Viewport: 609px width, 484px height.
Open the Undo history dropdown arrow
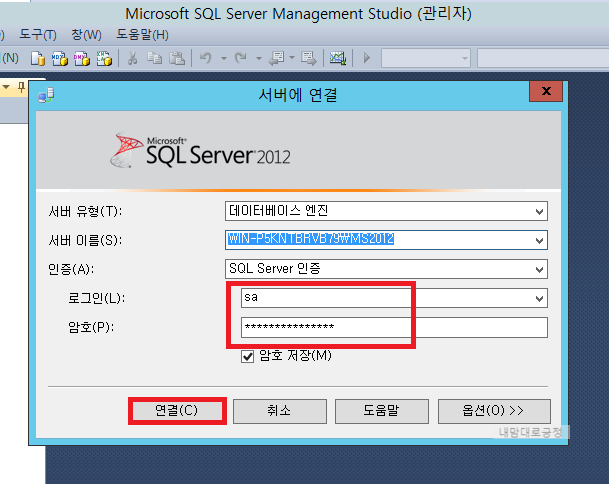[224, 59]
